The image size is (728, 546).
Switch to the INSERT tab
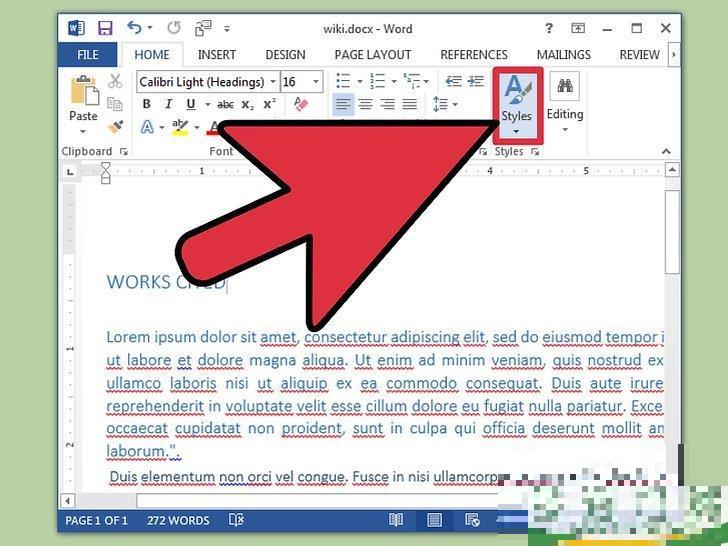(217, 55)
